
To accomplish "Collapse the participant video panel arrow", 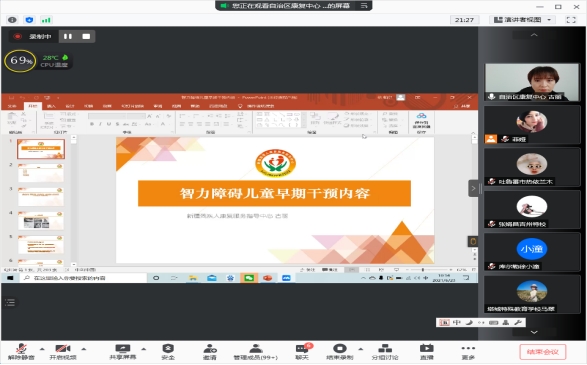I will pyautogui.click(x=473, y=188).
